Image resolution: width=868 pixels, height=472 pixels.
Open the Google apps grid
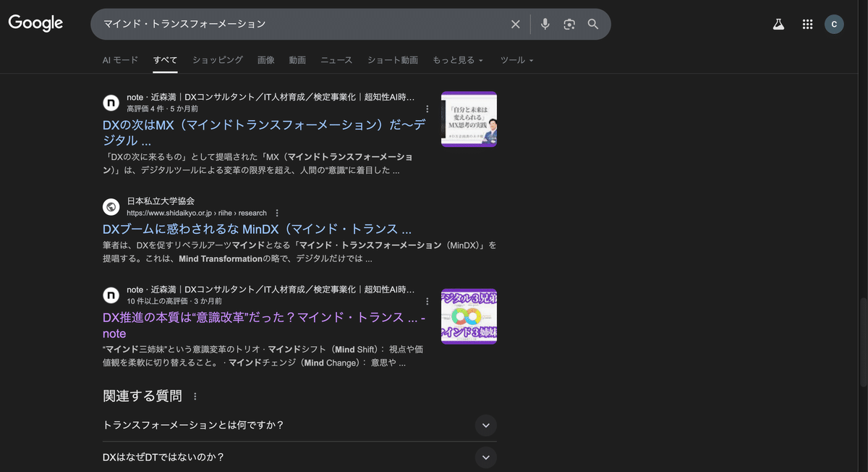pos(807,23)
